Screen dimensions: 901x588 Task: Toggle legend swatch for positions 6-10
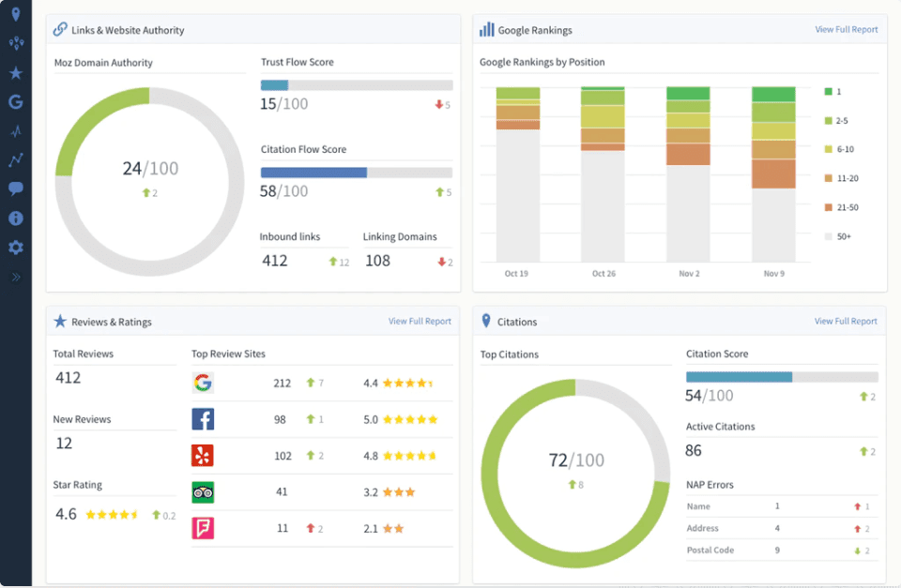[x=828, y=149]
